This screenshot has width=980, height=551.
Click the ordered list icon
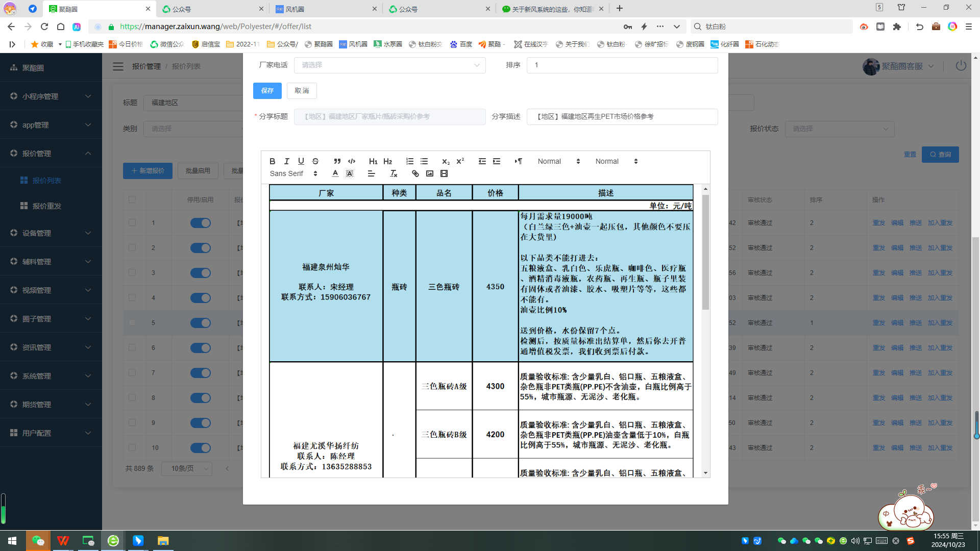tap(409, 161)
